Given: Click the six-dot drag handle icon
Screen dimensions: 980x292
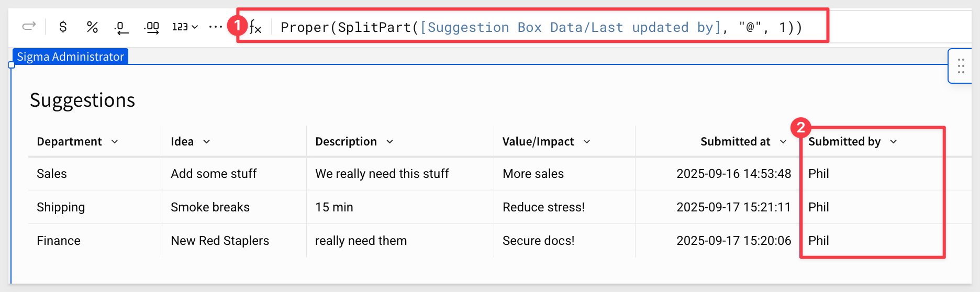Looking at the screenshot, I should click(x=961, y=66).
